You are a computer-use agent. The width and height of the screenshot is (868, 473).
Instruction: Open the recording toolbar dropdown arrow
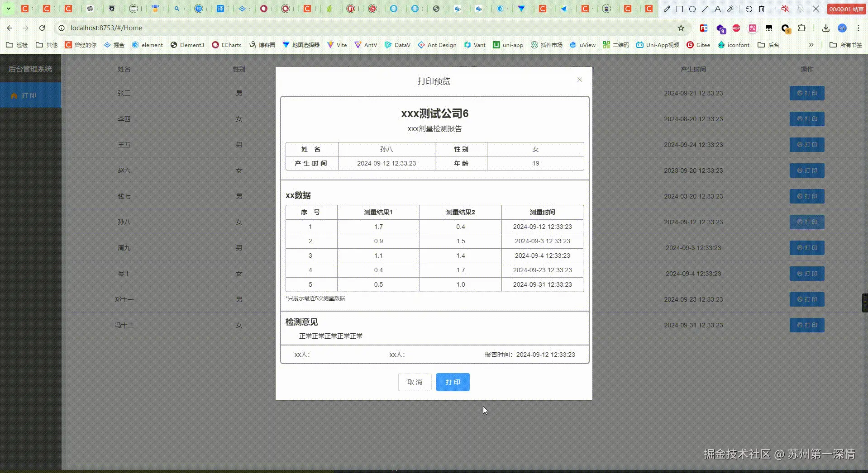click(8, 8)
